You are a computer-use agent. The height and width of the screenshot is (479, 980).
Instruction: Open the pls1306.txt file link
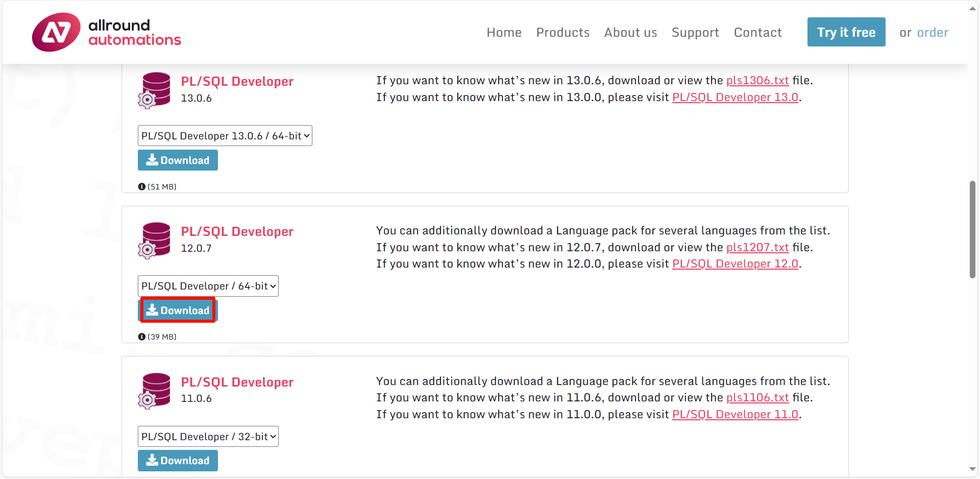[757, 81]
